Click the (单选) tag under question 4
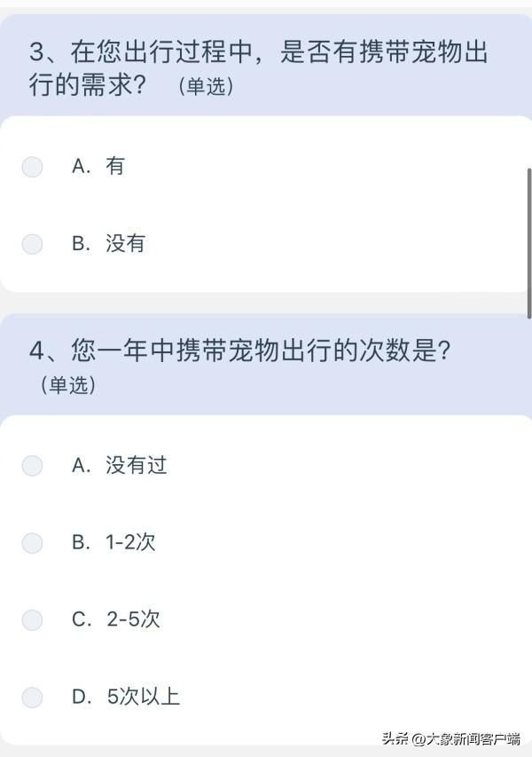 (68, 386)
